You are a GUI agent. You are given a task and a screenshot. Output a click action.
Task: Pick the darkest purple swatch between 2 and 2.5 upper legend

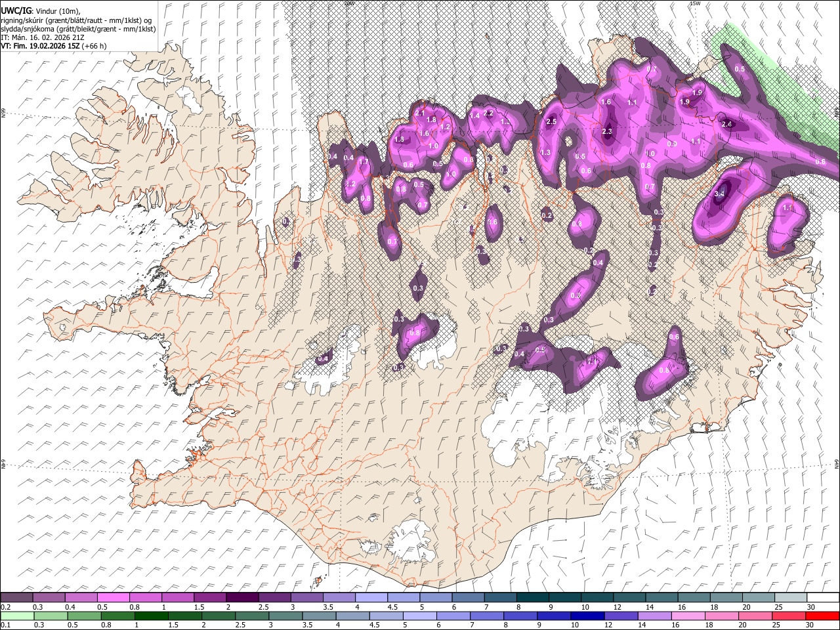[x=241, y=598]
